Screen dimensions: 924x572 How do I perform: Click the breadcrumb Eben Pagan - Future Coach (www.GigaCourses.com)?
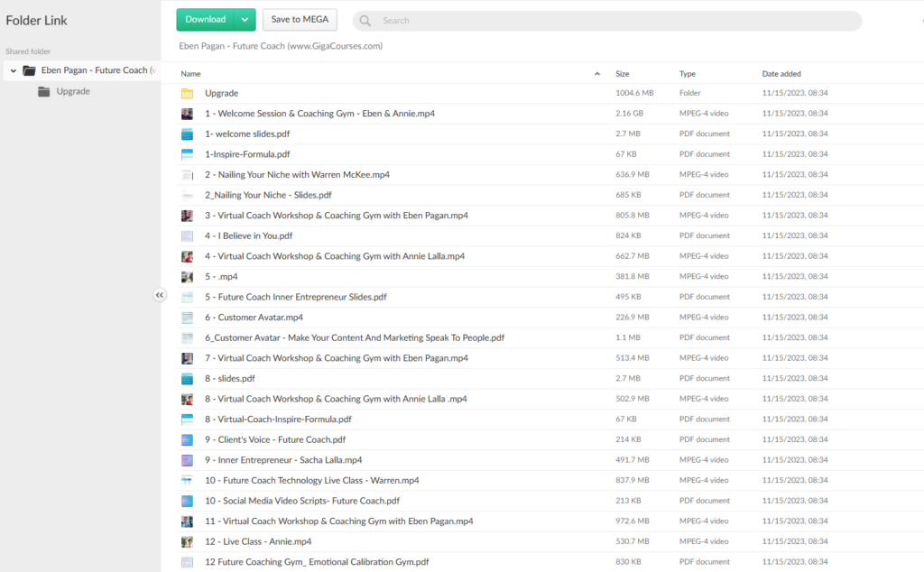coord(281,46)
